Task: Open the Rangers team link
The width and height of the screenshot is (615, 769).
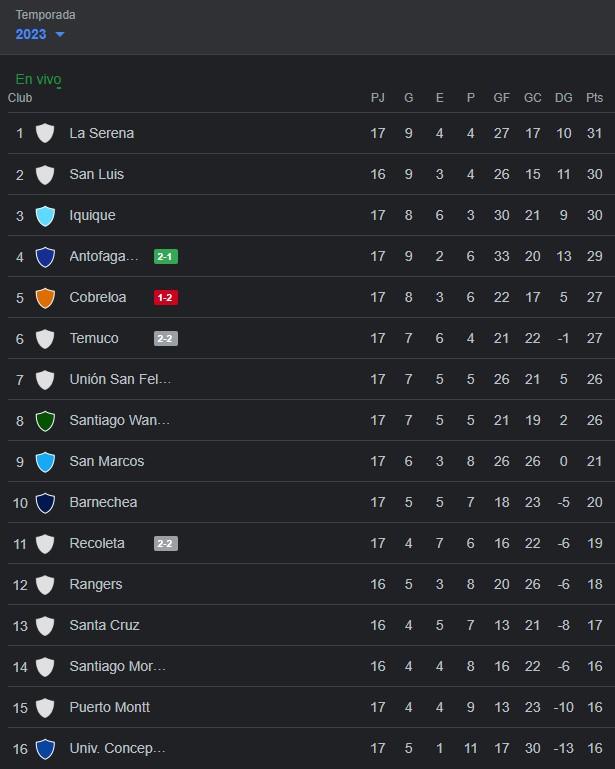Action: coord(96,584)
